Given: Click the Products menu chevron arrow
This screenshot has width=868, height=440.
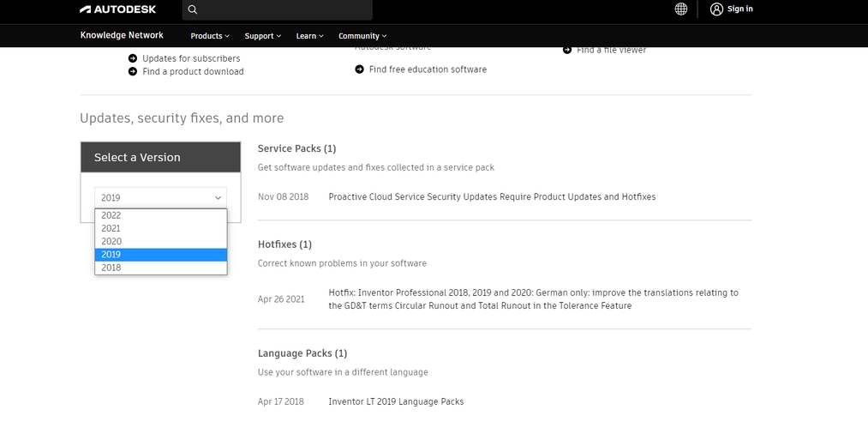Looking at the screenshot, I should point(227,36).
